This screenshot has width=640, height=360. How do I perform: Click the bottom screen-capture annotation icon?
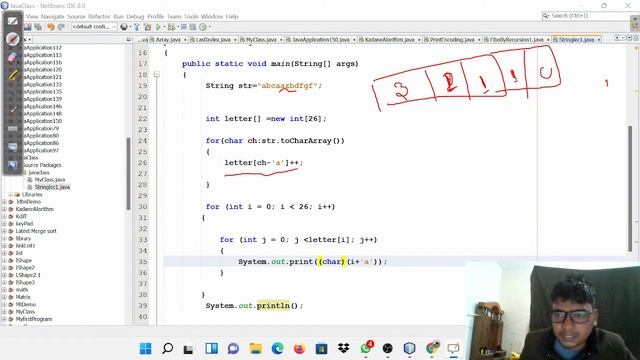click(x=13, y=164)
